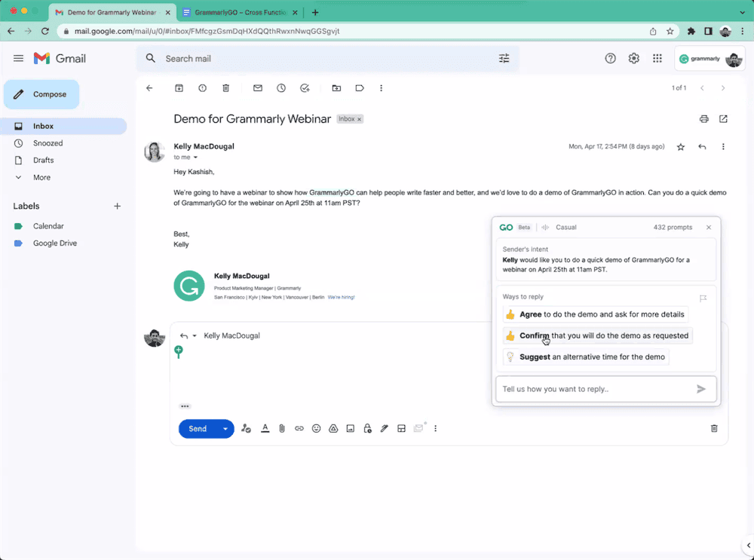Delete the email with trash icon
This screenshot has height=560, width=754.
click(x=225, y=88)
